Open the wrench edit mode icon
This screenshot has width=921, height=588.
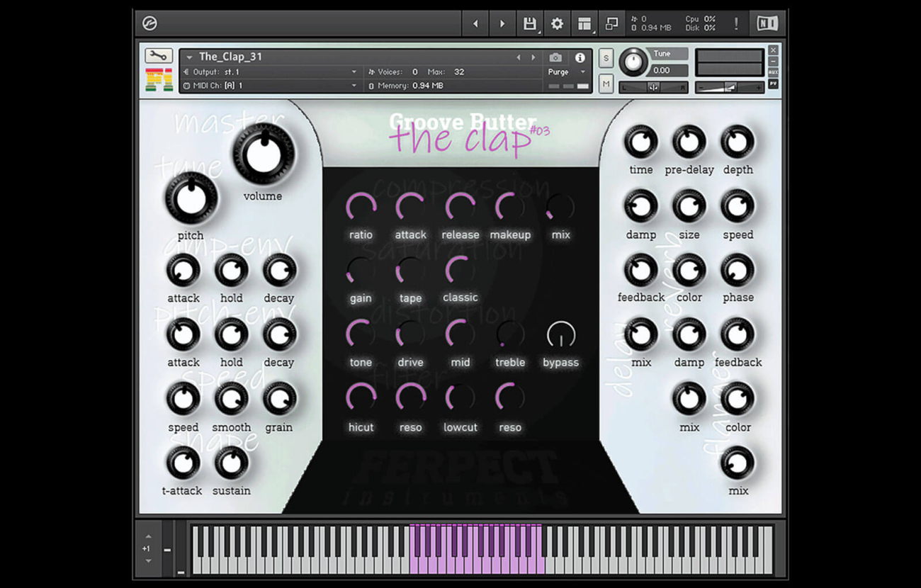click(159, 56)
